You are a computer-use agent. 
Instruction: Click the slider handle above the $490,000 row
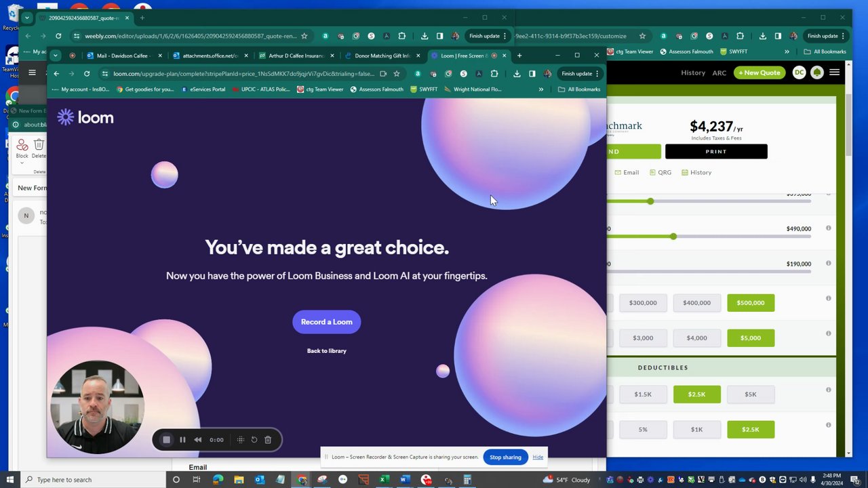pyautogui.click(x=650, y=201)
